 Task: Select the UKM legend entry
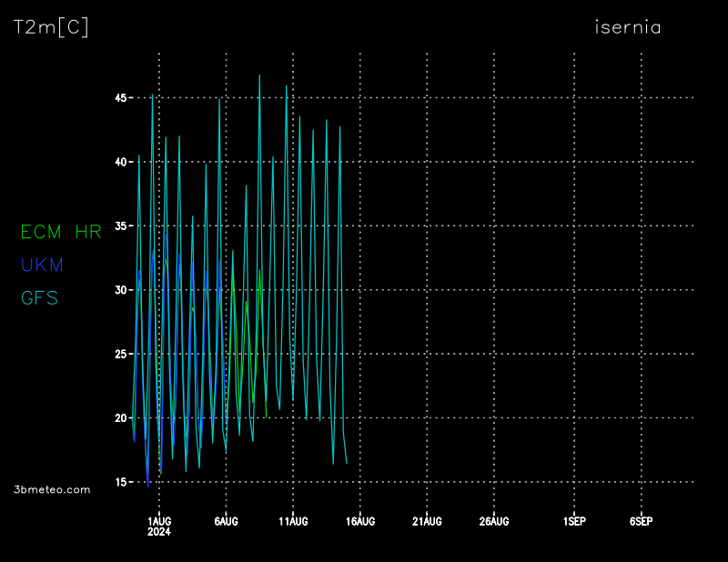42,265
